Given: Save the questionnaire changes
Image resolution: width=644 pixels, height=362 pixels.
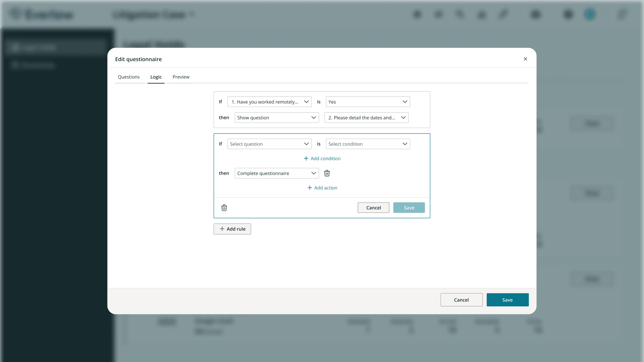Looking at the screenshot, I should click(507, 300).
